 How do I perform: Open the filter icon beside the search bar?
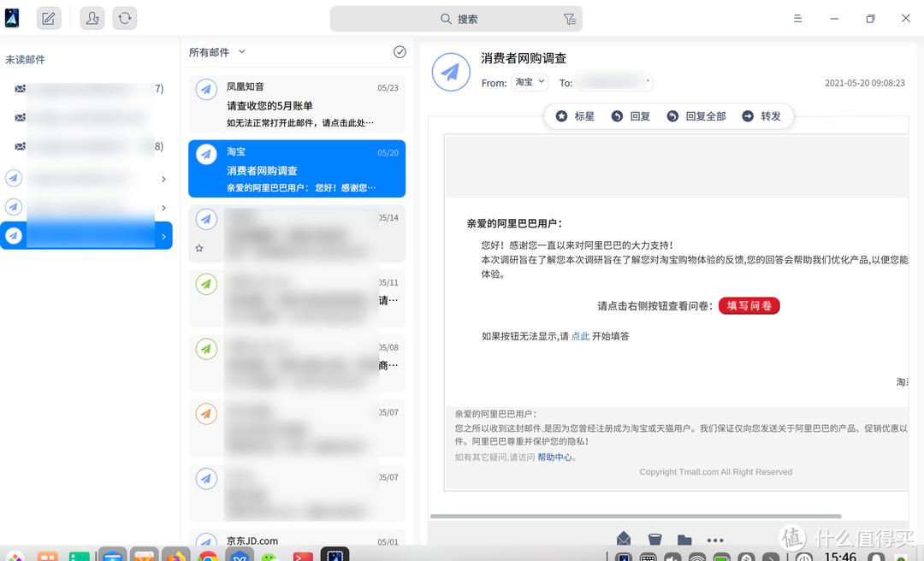pyautogui.click(x=568, y=18)
